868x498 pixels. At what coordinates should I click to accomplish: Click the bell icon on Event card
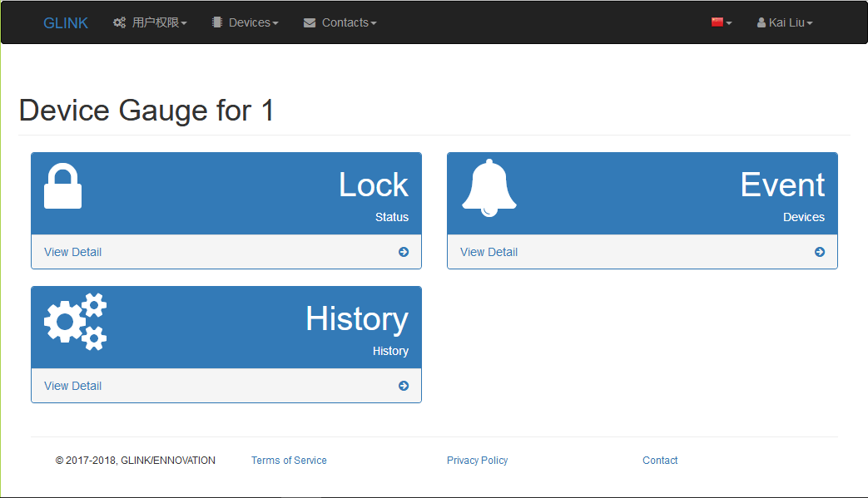(x=489, y=188)
